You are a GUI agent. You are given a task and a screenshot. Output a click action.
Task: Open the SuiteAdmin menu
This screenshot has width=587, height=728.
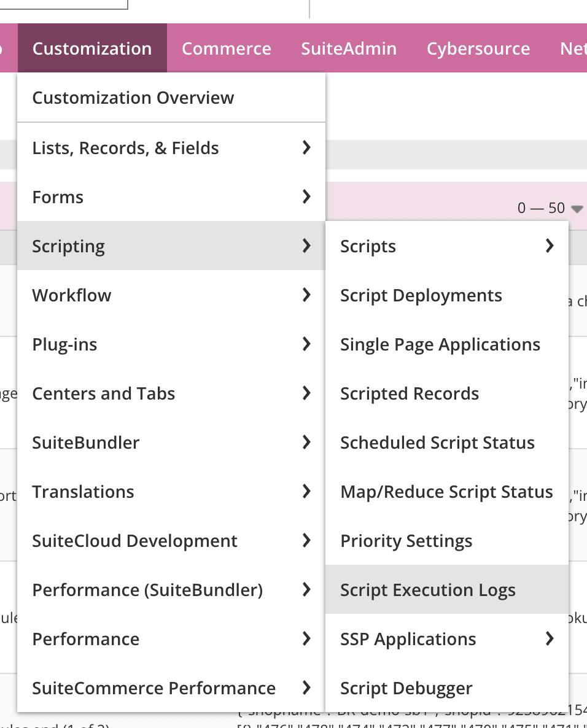349,48
